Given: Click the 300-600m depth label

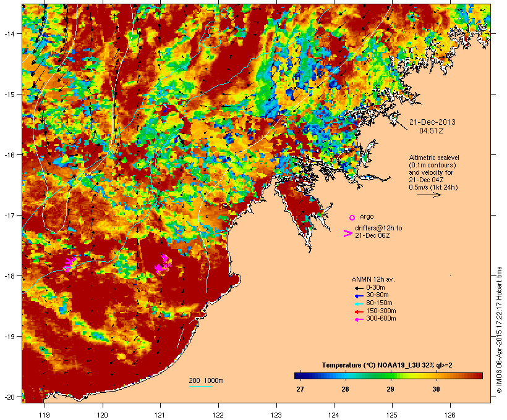Looking at the screenshot, I should coord(381,319).
